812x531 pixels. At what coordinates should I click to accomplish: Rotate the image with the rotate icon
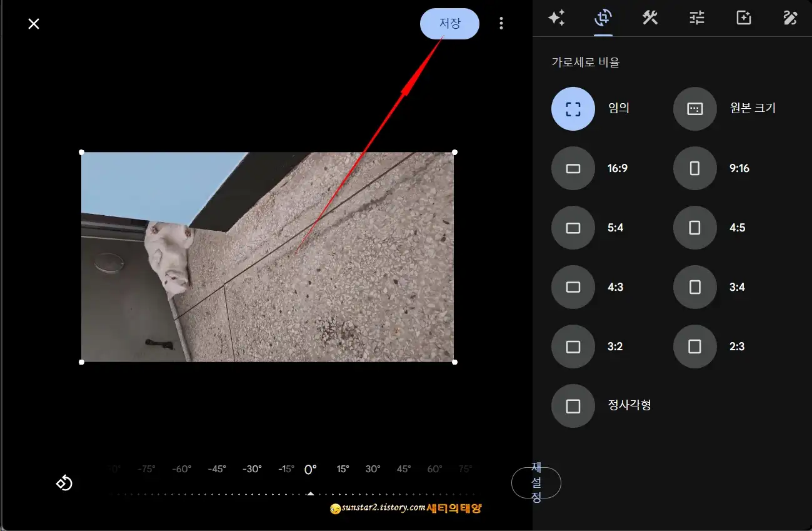click(x=64, y=483)
